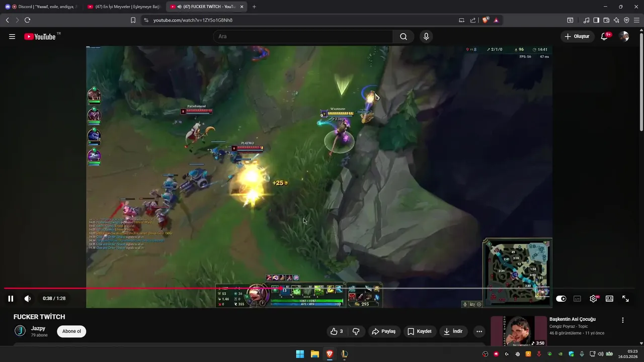Like the video with thumbs up
This screenshot has height=362, width=644.
click(337, 331)
